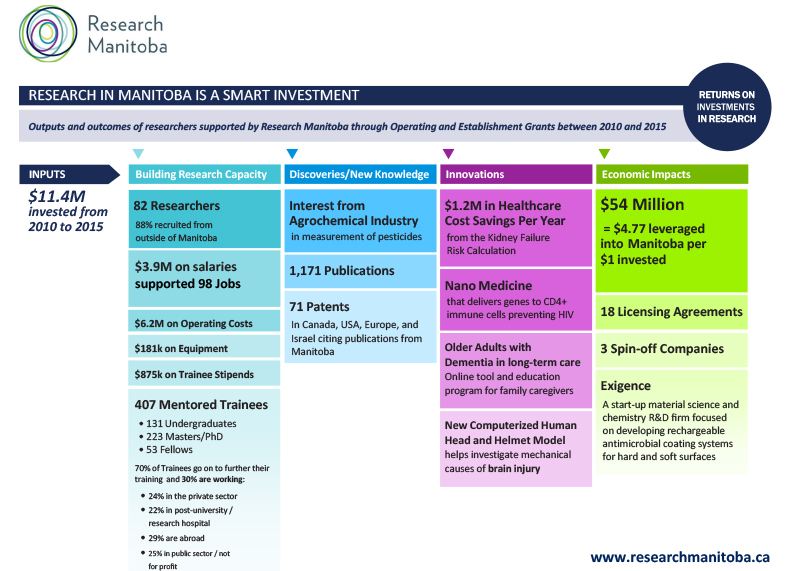Image resolution: width=789 pixels, height=571 pixels.
Task: Select the Innovations header
Action: point(516,174)
